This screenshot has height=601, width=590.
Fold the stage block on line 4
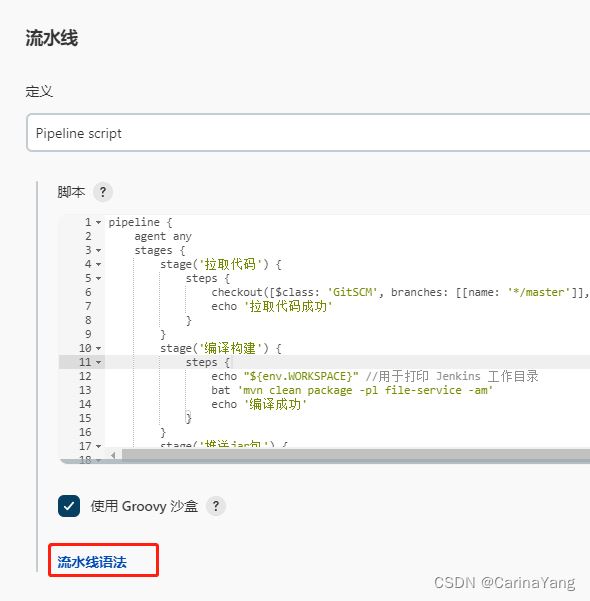(x=99, y=264)
